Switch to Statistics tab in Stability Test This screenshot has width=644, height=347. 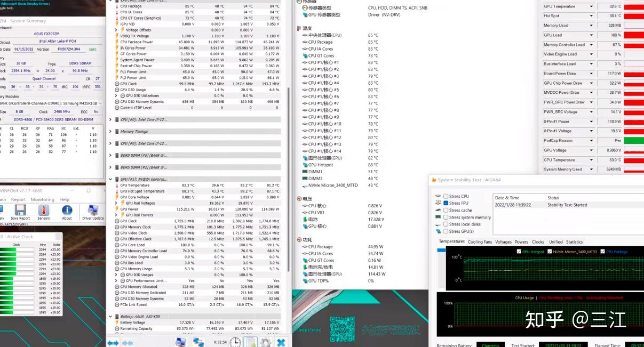(574, 242)
